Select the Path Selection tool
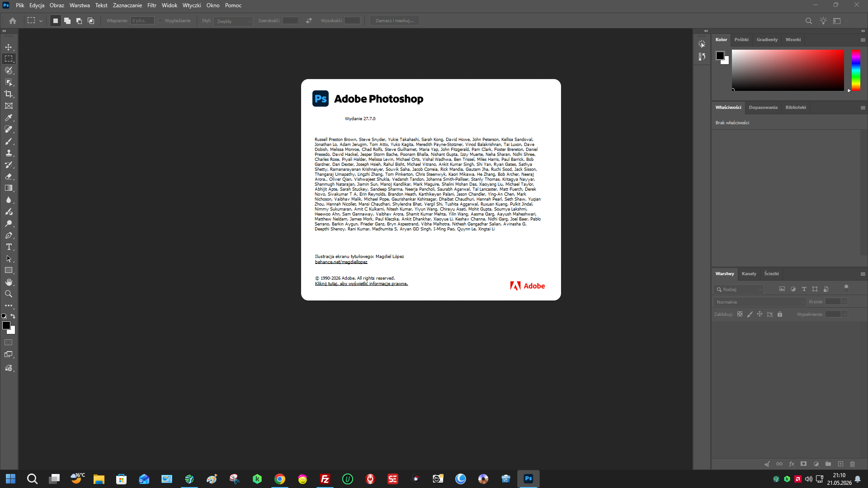 click(x=9, y=258)
